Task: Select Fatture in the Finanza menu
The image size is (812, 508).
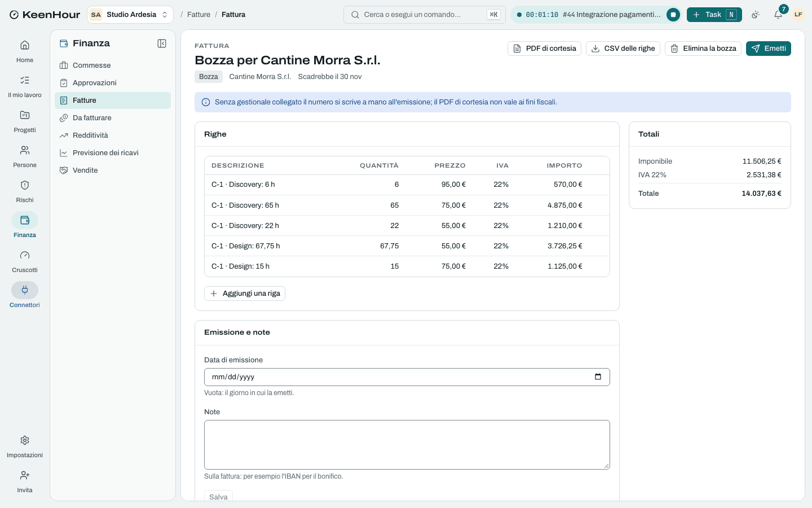Action: pos(113,100)
